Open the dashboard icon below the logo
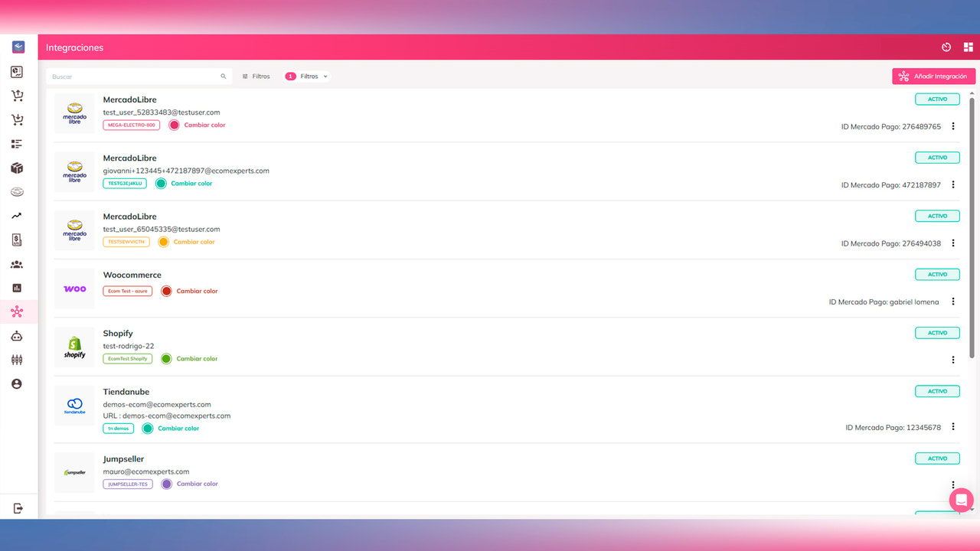Image resolution: width=980 pixels, height=551 pixels. [x=17, y=72]
